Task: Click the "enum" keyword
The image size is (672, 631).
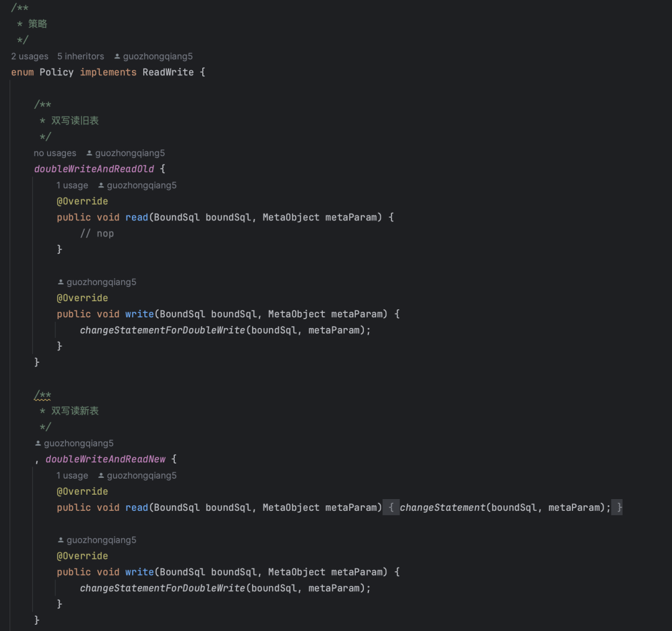Action: (22, 72)
